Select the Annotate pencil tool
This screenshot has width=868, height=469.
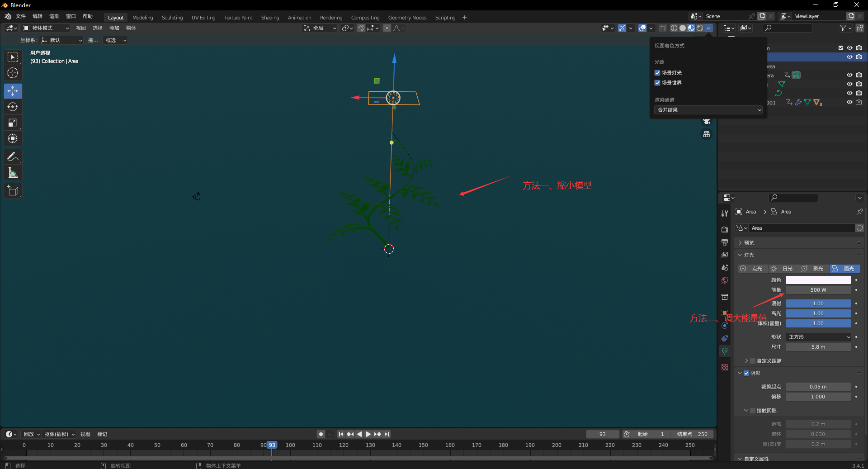pos(13,156)
